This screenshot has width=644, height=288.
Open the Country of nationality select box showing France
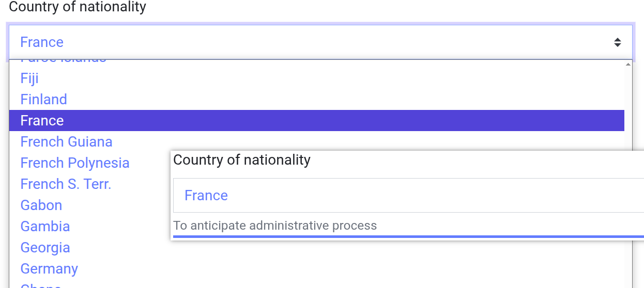(x=310, y=42)
